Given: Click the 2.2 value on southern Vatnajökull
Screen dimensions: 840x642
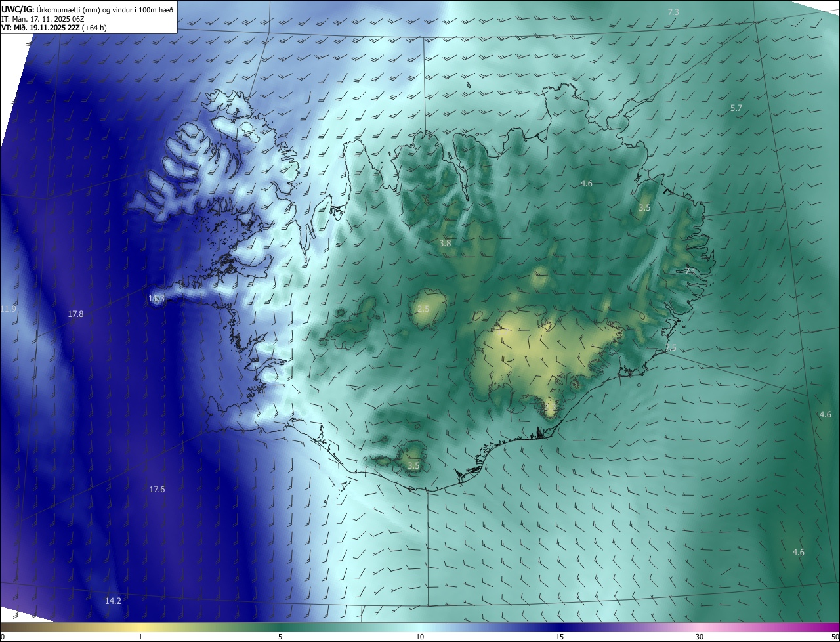Looking at the screenshot, I should pos(550,407).
